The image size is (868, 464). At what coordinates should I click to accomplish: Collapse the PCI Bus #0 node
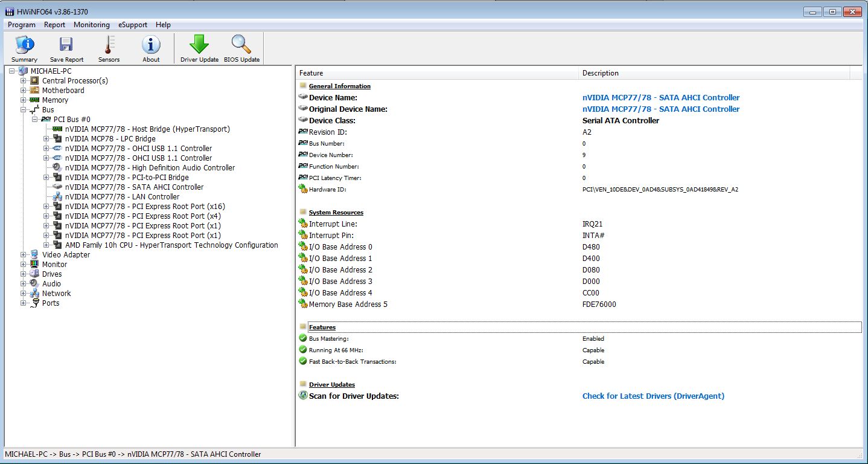coord(35,120)
